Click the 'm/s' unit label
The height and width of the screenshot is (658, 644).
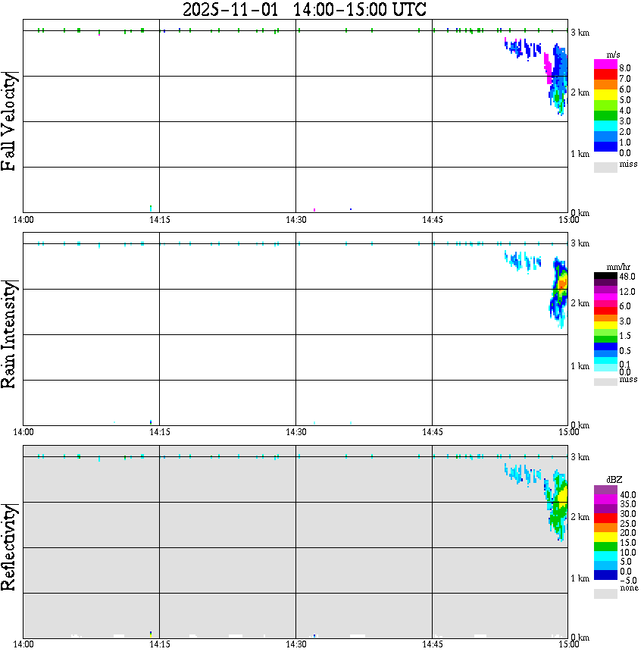tap(613, 55)
